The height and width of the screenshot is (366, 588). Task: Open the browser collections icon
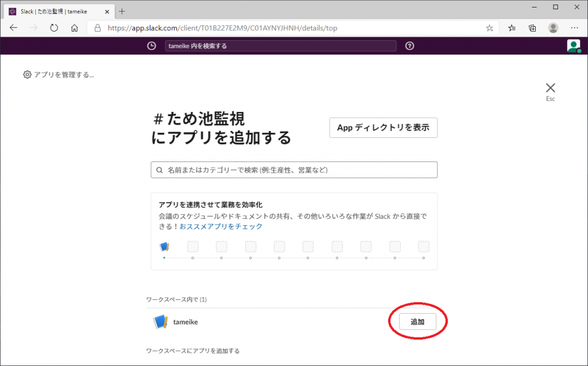pyautogui.click(x=532, y=28)
